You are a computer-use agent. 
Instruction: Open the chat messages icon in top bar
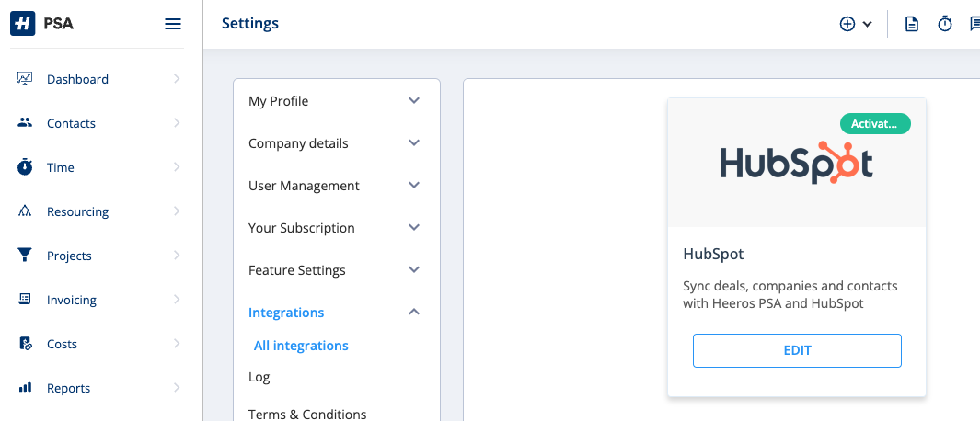tap(974, 24)
